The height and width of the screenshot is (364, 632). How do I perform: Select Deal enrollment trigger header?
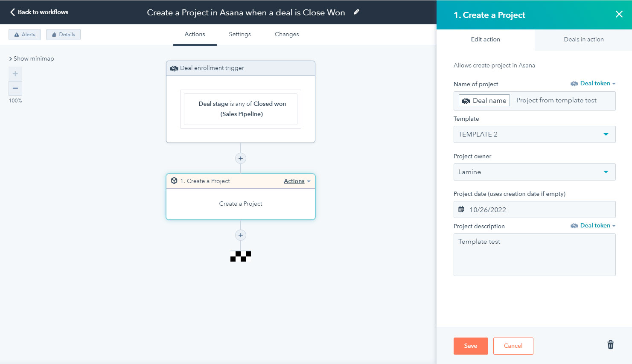pos(241,68)
